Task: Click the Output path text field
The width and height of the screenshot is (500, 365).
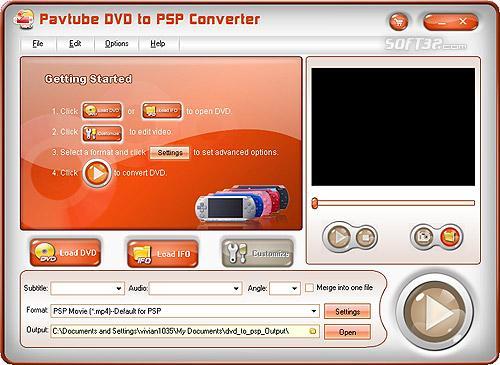Action: click(185, 331)
